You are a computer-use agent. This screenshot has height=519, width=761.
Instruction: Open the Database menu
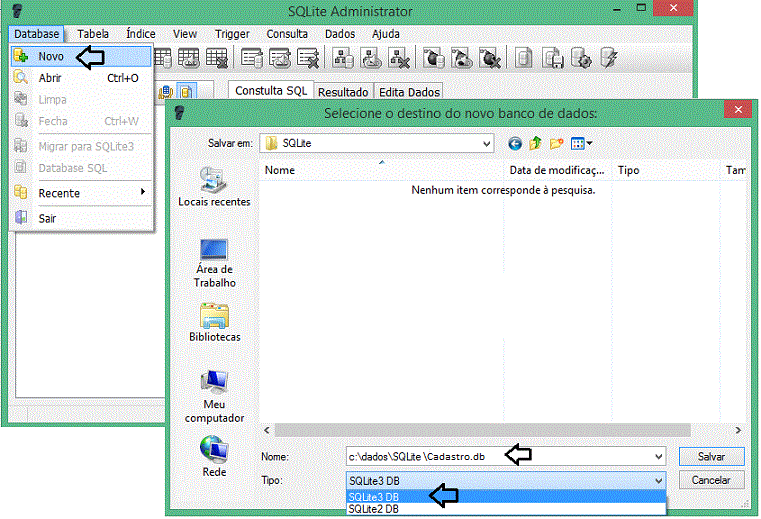36,34
